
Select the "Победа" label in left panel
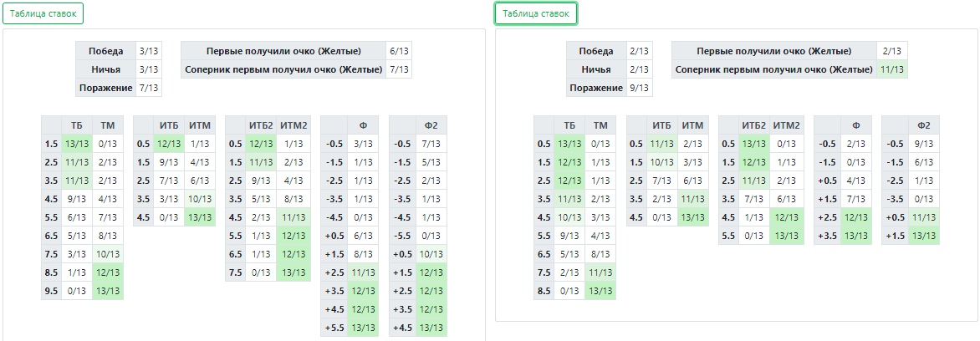pos(105,52)
